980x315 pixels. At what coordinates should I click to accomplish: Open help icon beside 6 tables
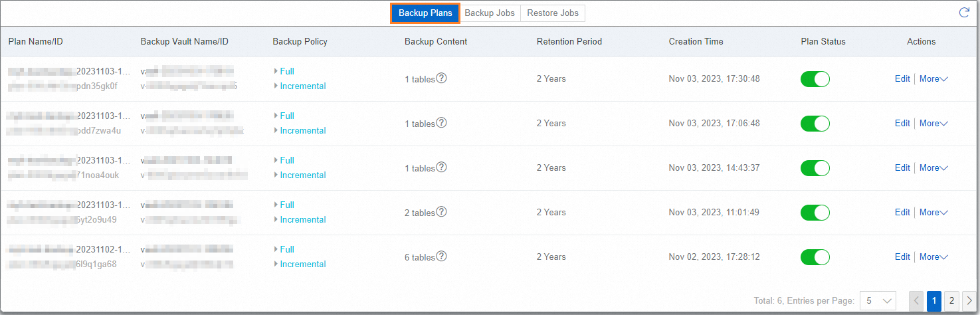[x=441, y=256]
